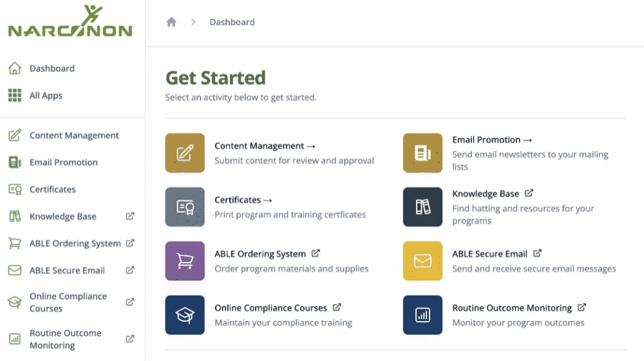
Task: Click 'Find hatting and resources for your programs' text
Action: tap(523, 214)
